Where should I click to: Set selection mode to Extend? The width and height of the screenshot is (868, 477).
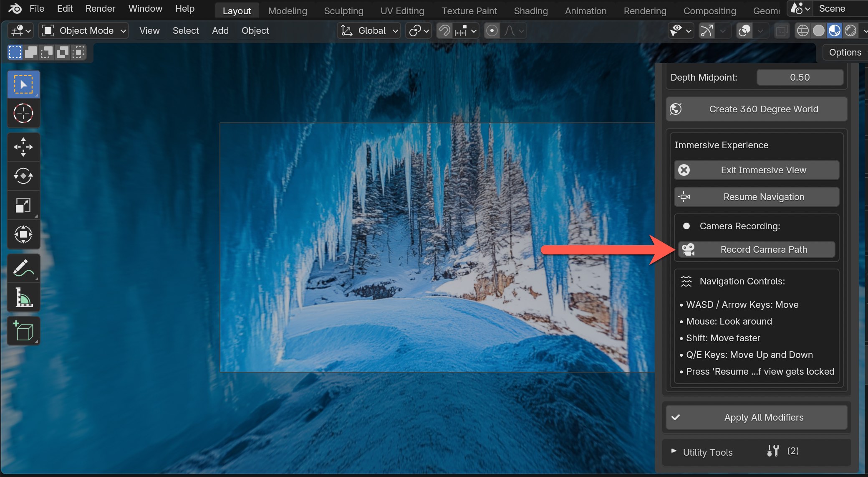[x=31, y=52]
